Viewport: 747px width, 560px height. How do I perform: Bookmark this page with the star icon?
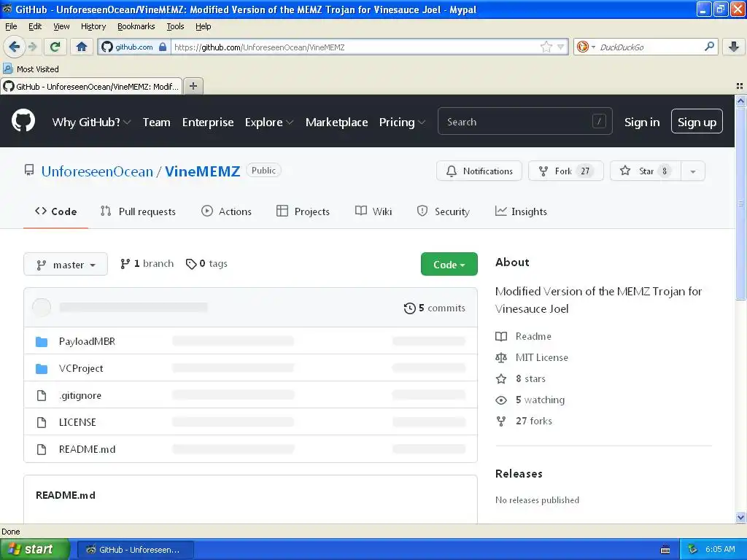(546, 47)
